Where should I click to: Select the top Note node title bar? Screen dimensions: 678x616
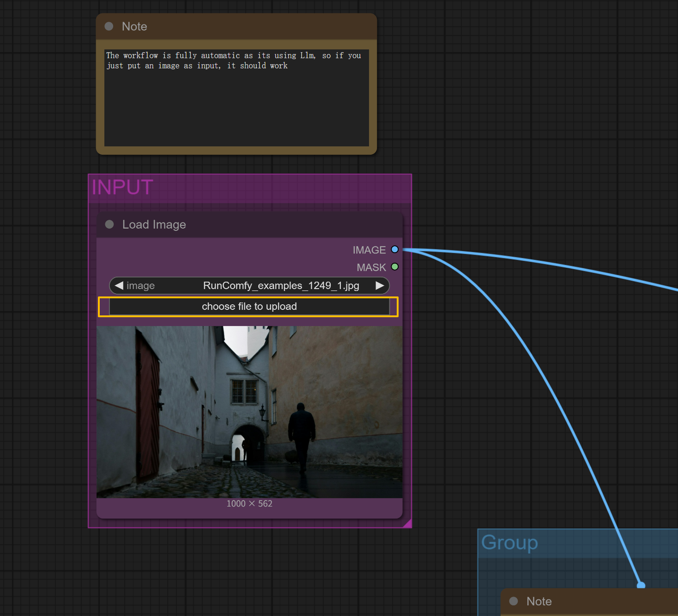click(236, 26)
